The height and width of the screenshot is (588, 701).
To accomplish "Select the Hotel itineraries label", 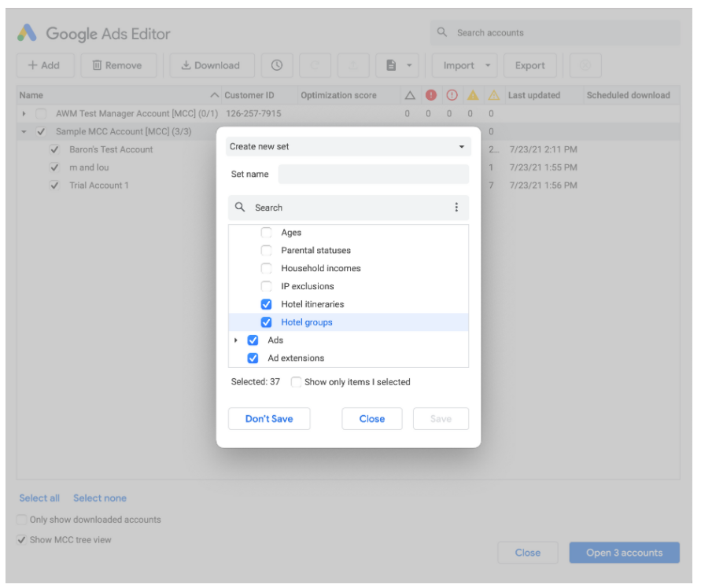I will (312, 304).
